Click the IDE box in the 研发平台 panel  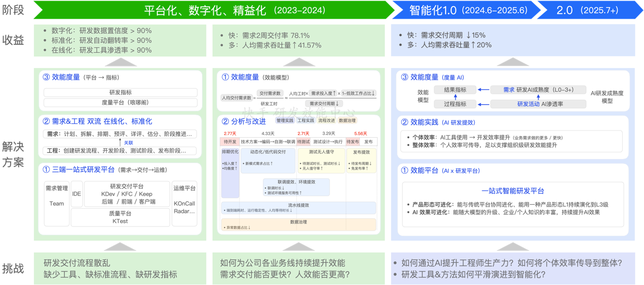tap(77, 194)
